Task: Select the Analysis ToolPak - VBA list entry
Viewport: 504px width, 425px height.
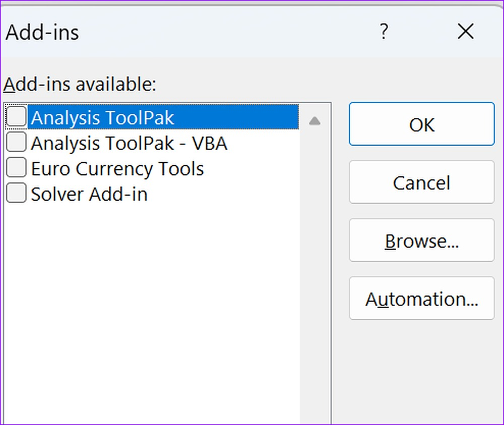Action: click(x=129, y=143)
